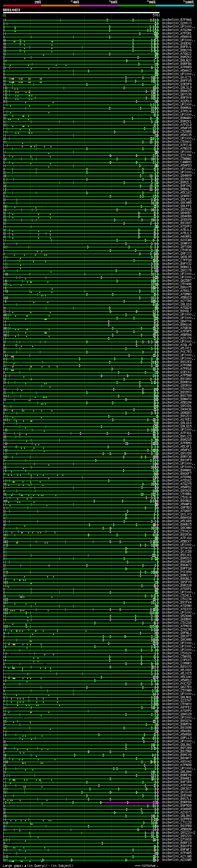This screenshot has width=197, height=868.
Task: Select hit label UniRef100_A3A845
Action: click(176, 809)
